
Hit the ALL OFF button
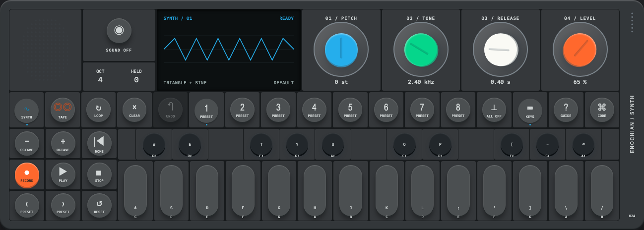tap(494, 110)
